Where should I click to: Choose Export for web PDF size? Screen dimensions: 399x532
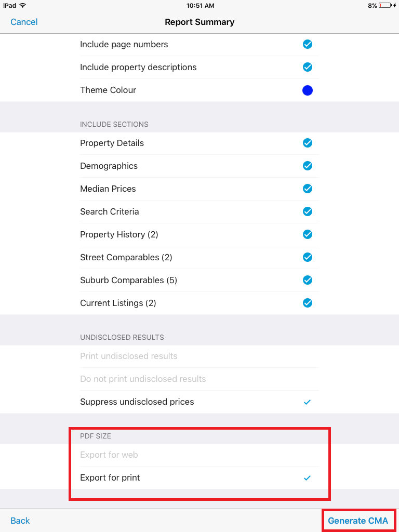point(109,455)
